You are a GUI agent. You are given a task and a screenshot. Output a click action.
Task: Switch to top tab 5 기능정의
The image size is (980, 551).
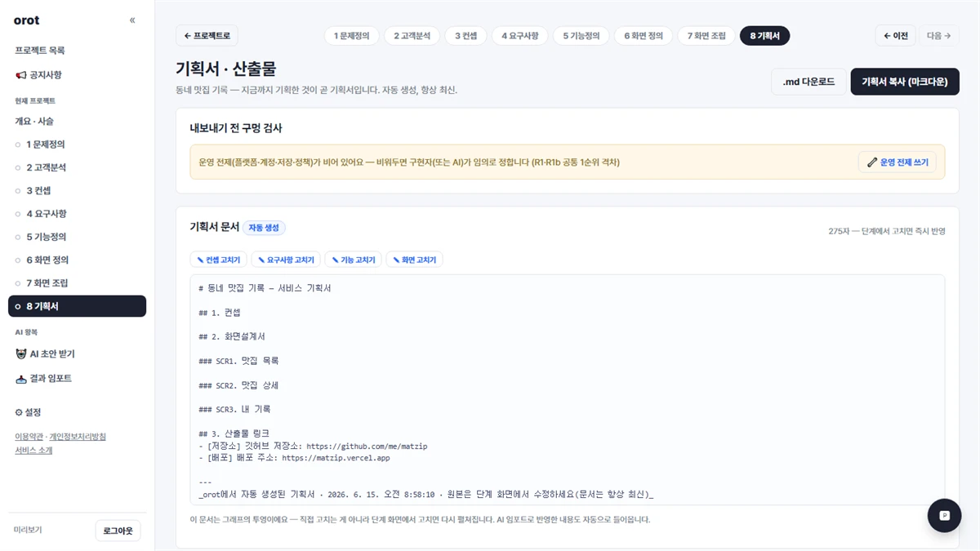pos(581,36)
